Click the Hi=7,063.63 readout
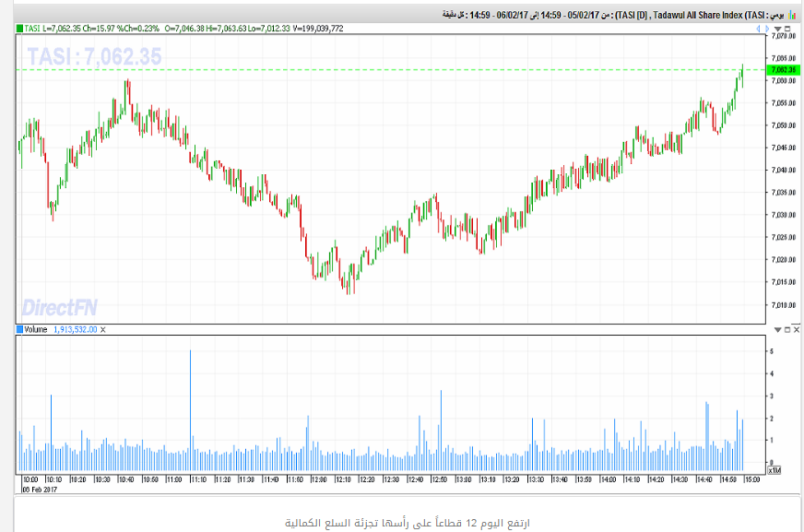804x532 pixels. click(226, 29)
